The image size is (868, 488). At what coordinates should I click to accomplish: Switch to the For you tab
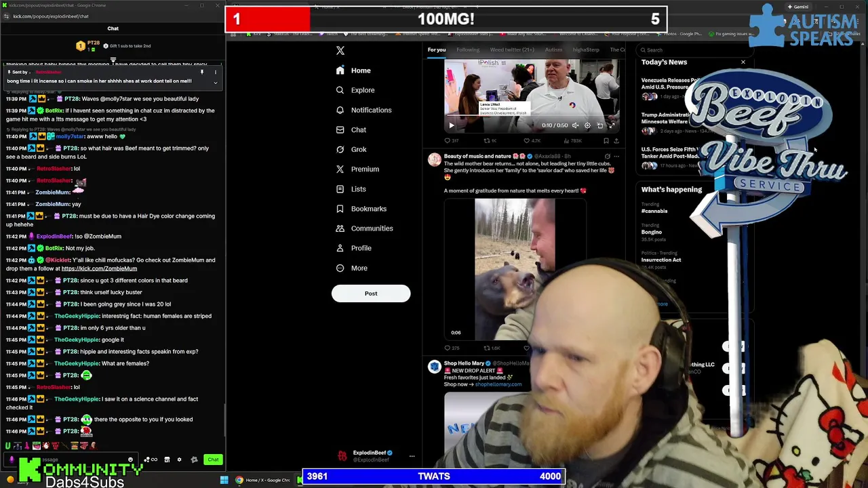tap(437, 49)
